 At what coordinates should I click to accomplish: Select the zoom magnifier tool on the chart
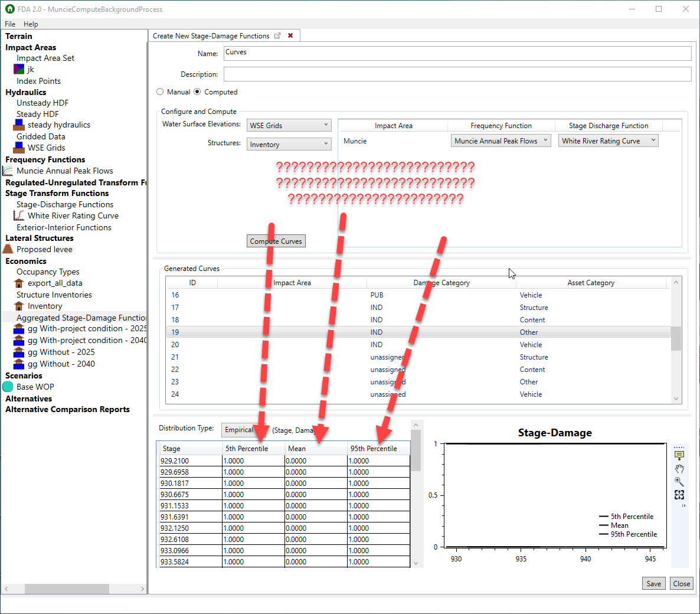(x=679, y=481)
